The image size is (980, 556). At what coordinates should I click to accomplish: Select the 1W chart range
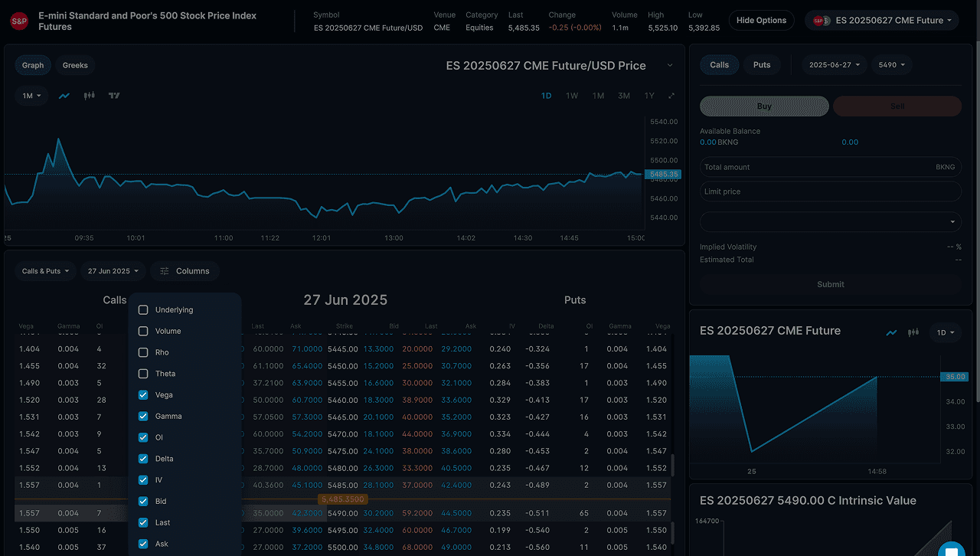pyautogui.click(x=572, y=96)
